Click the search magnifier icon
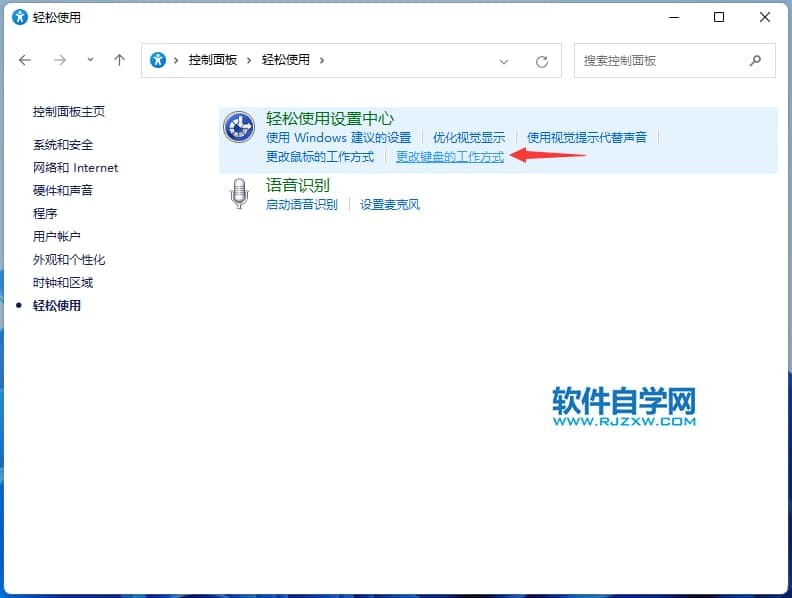The image size is (792, 598). tap(756, 61)
